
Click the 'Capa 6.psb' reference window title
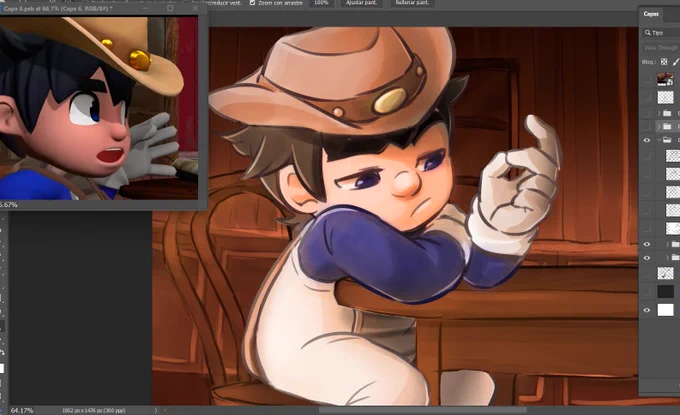[58, 8]
